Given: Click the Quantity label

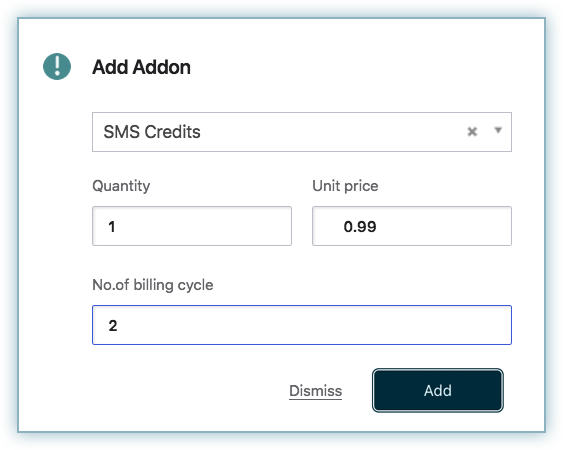Looking at the screenshot, I should coord(121,186).
